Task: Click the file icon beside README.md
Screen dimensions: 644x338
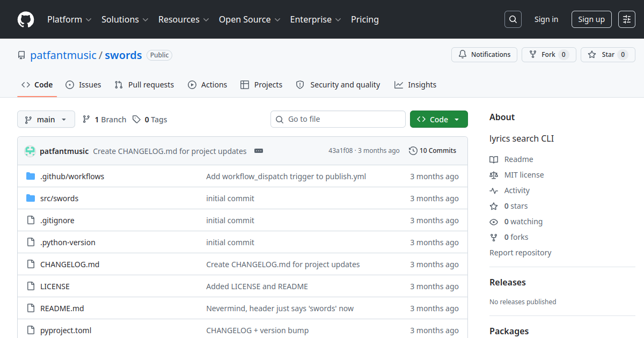Action: click(x=31, y=308)
